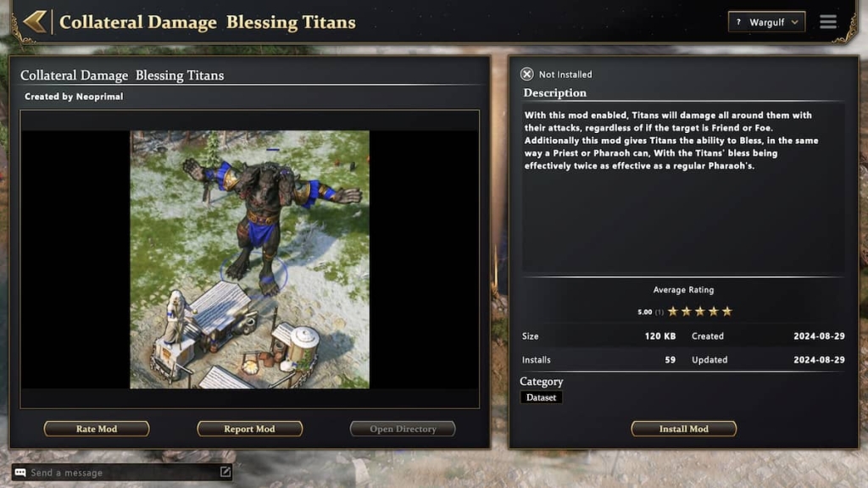Select the Dataset category tag
868x488 pixels.
(x=542, y=397)
